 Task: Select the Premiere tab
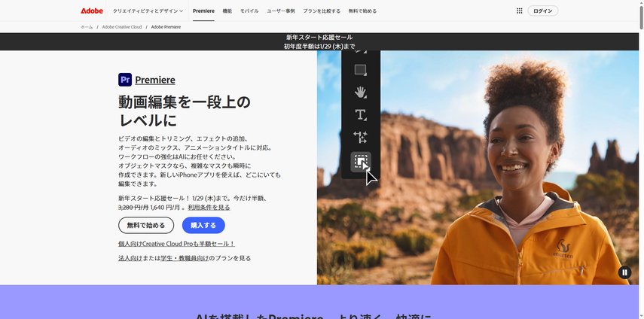click(x=203, y=11)
